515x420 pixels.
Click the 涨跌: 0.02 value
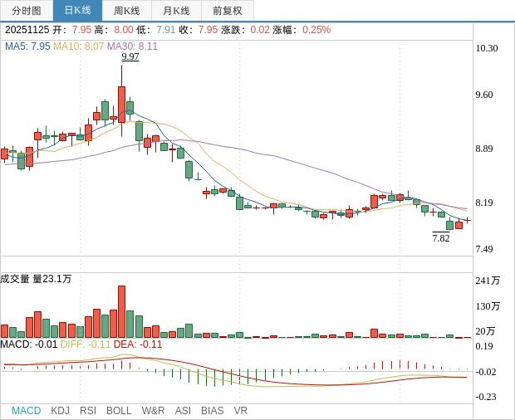click(x=260, y=30)
